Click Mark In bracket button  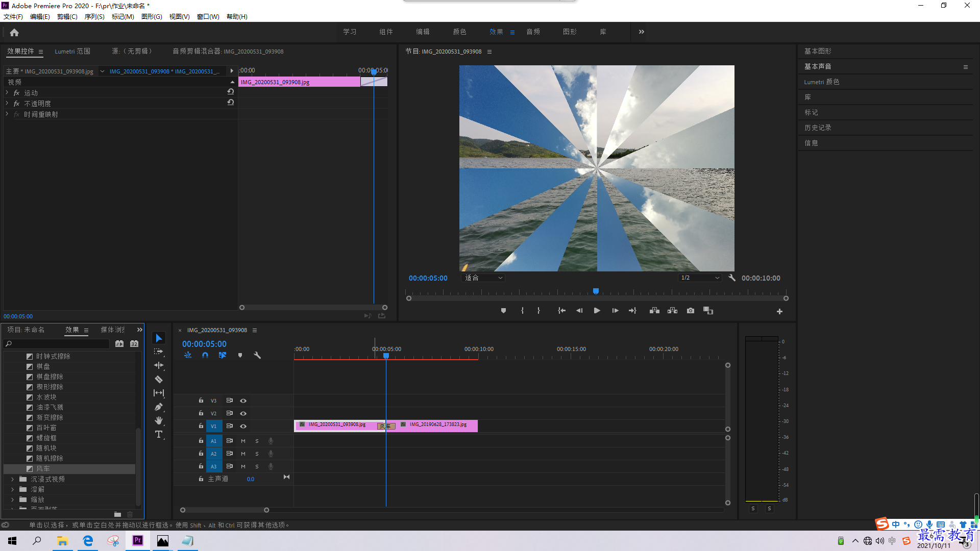pos(522,311)
